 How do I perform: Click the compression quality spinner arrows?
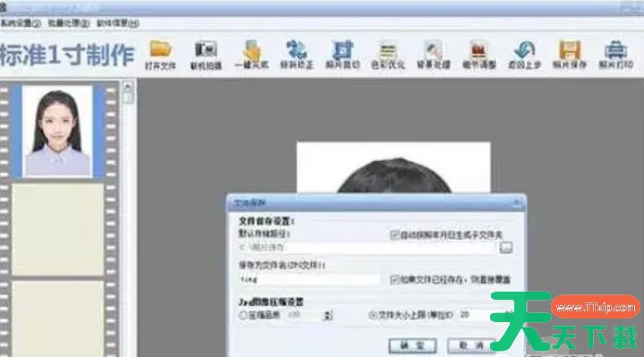(327, 316)
